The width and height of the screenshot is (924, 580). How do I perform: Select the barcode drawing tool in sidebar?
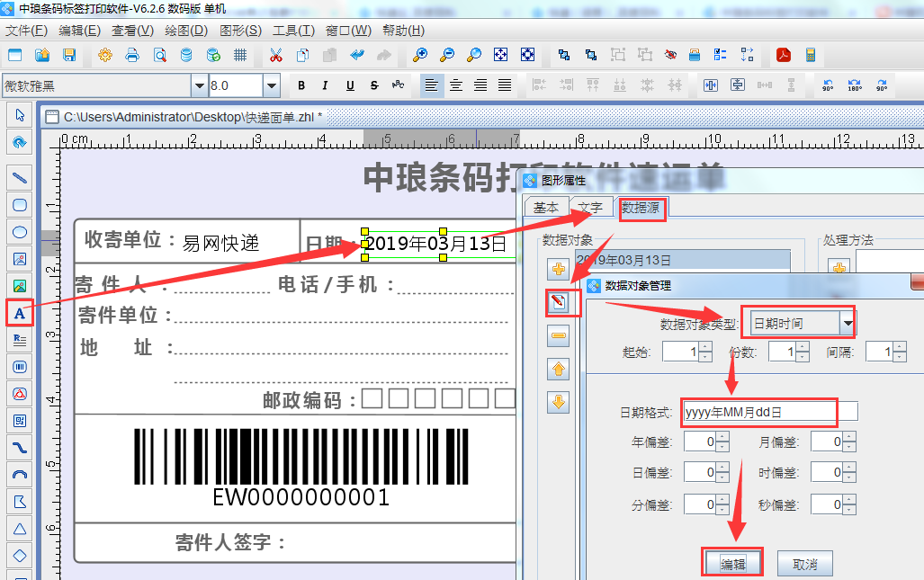(x=19, y=367)
